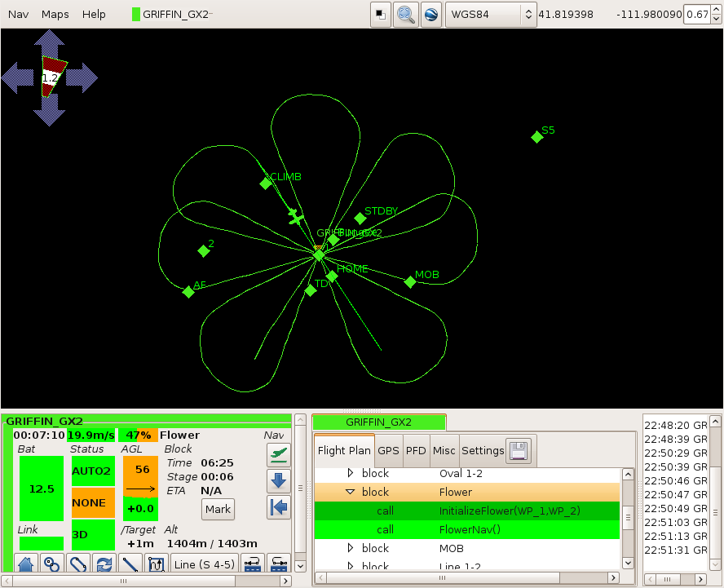Click the flight plan vertical scrollbar down arrow
Screen dimensions: 724x588
[x=628, y=563]
